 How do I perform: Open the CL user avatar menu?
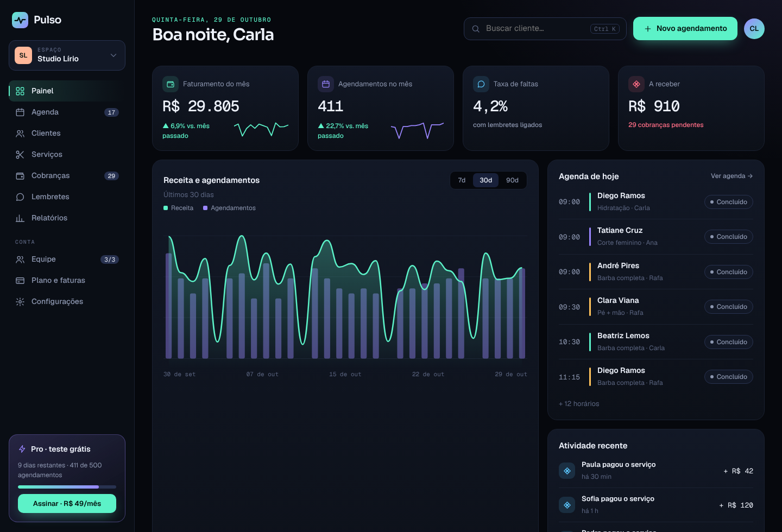(x=754, y=29)
